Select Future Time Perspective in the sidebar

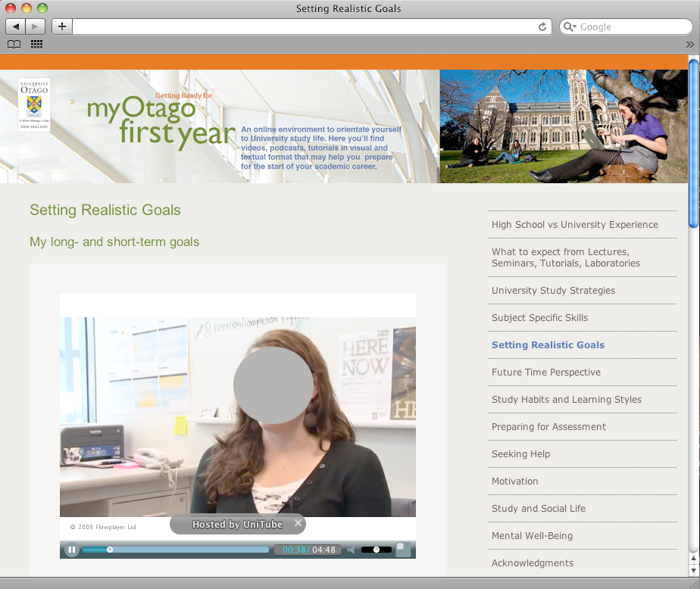click(545, 372)
